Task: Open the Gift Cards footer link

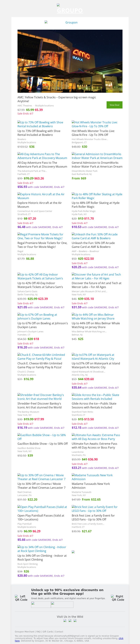Action: click(x=48, y=632)
